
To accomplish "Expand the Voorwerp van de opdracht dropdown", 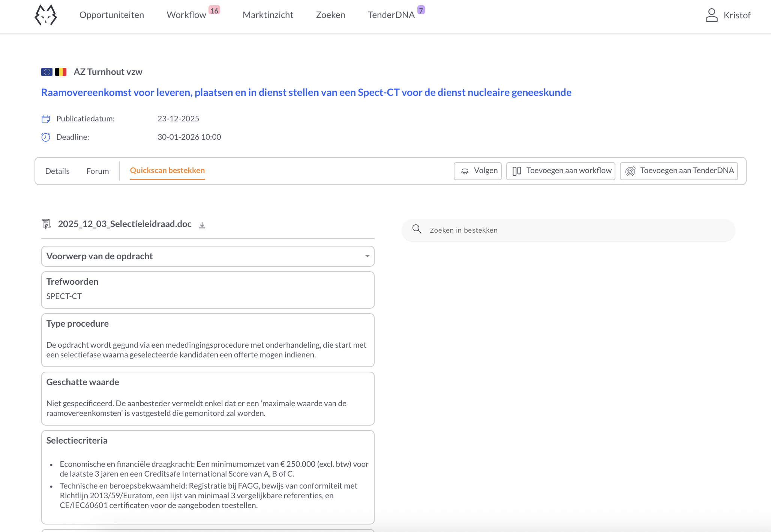I will coord(367,256).
